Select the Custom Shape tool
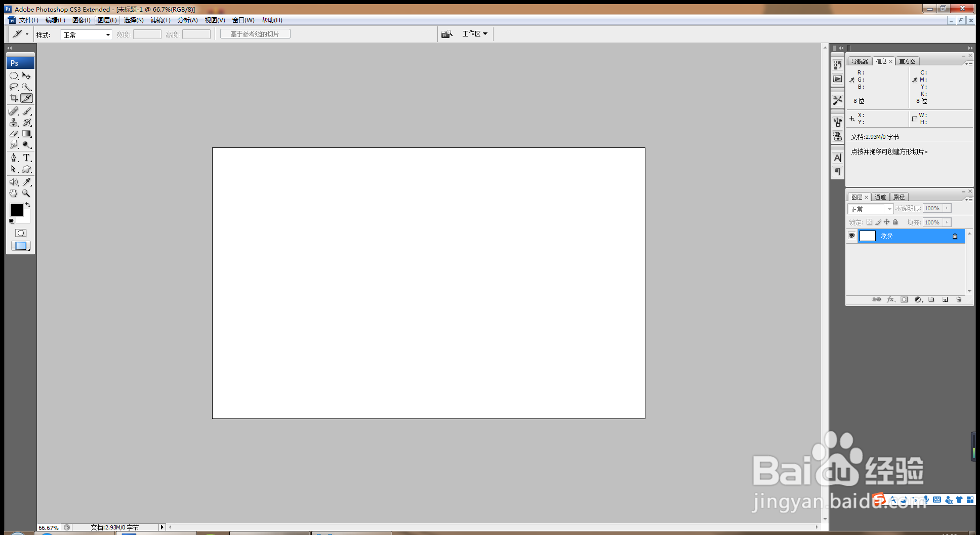Screen dimensions: 980x535 pyautogui.click(x=27, y=169)
